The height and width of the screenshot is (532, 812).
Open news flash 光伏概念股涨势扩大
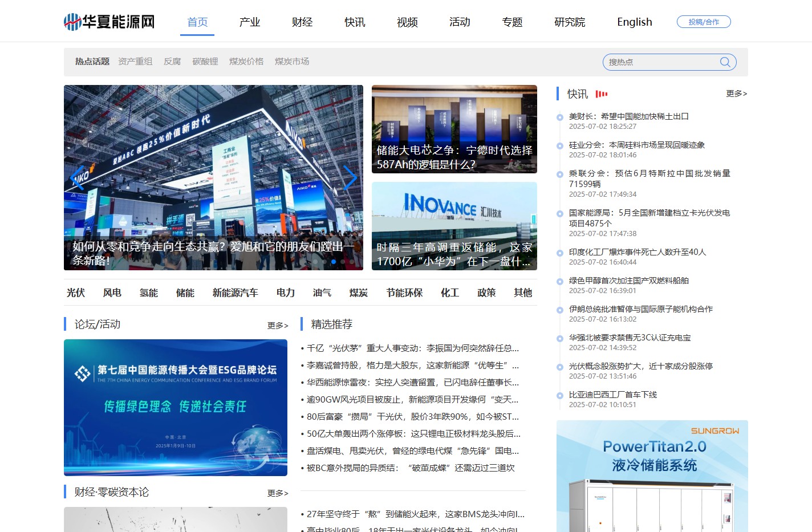coord(641,366)
